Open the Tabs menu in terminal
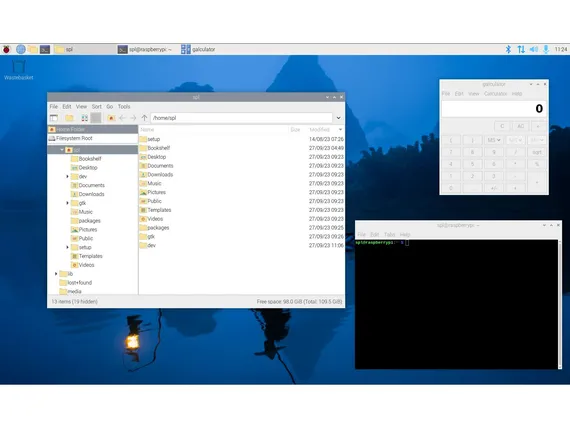 pyautogui.click(x=389, y=235)
